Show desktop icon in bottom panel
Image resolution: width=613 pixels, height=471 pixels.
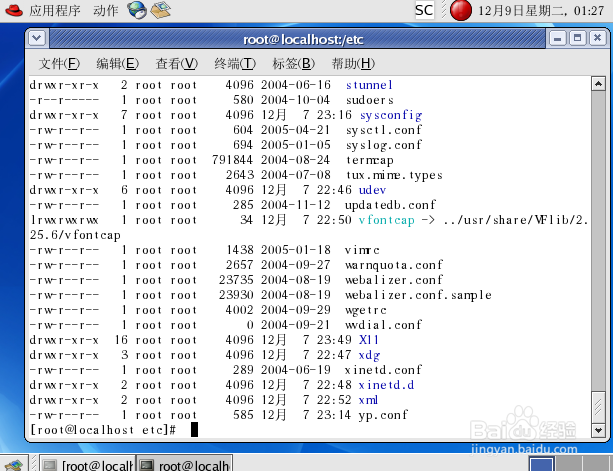(13, 464)
